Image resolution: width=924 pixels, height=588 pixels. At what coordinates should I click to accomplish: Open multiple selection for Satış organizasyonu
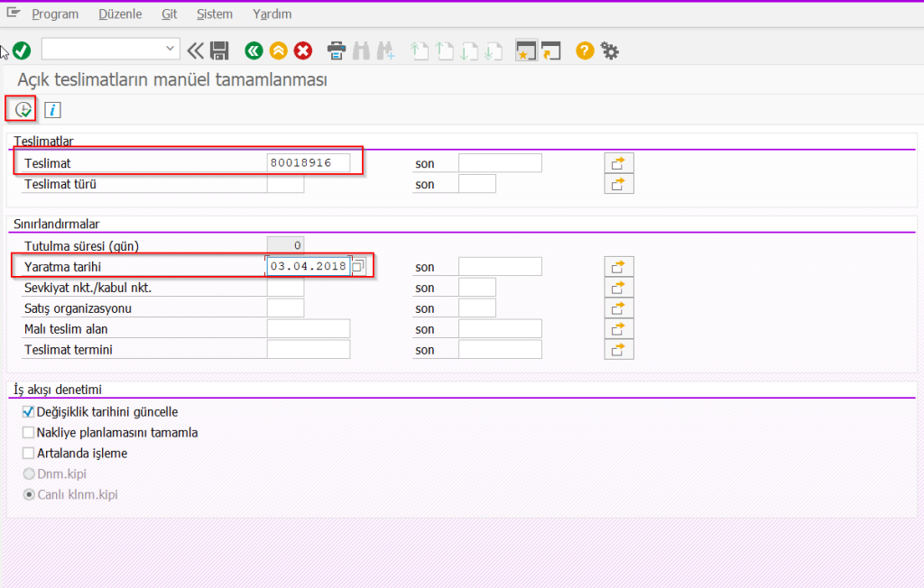(x=619, y=308)
